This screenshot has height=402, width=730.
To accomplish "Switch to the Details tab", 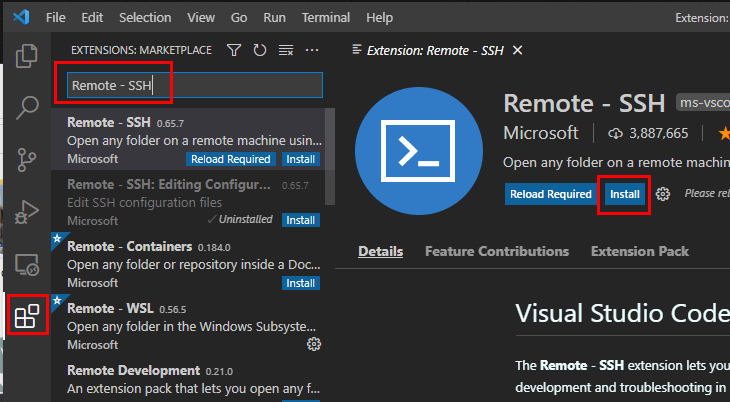I will coord(380,252).
